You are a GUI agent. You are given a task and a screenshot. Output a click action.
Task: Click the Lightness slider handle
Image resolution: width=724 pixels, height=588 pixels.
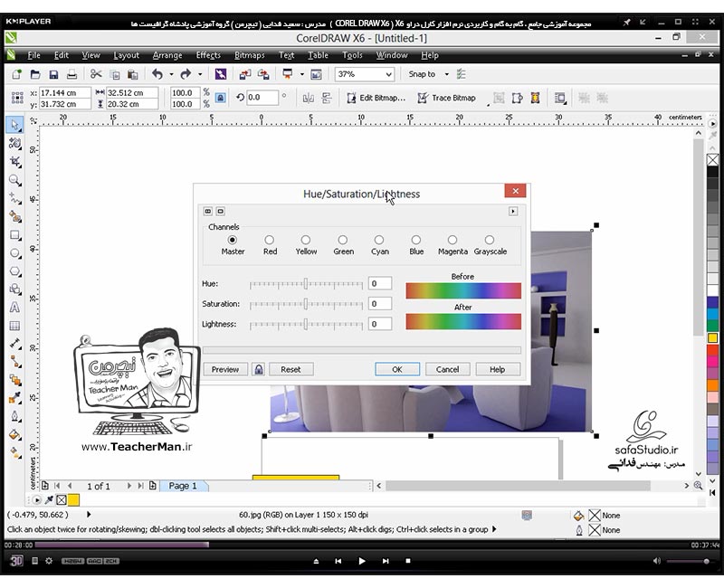point(306,324)
